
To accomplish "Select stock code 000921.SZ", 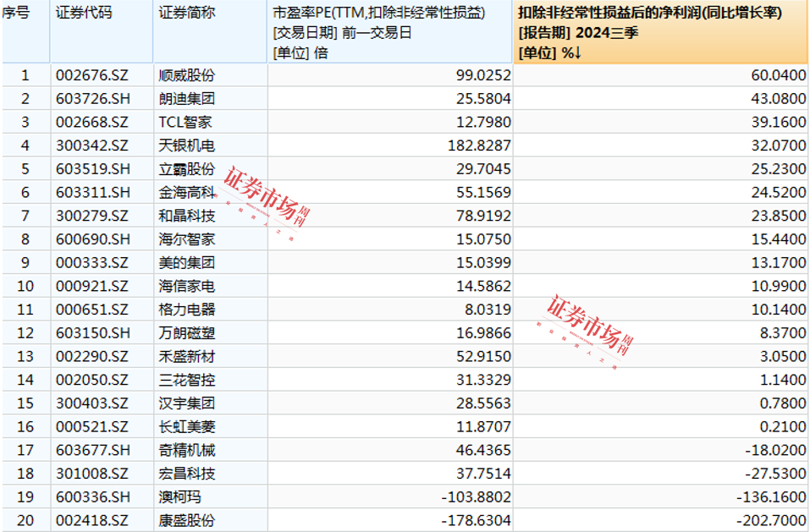I will [x=92, y=287].
